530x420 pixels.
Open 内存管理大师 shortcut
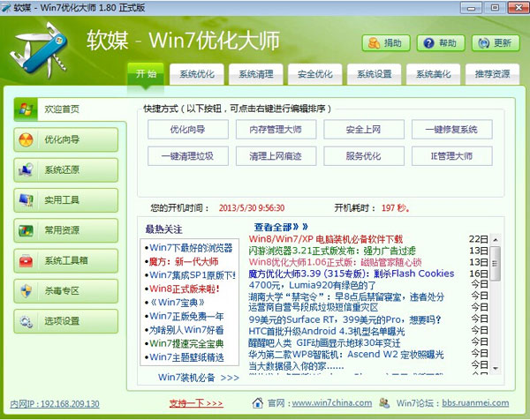(x=276, y=130)
